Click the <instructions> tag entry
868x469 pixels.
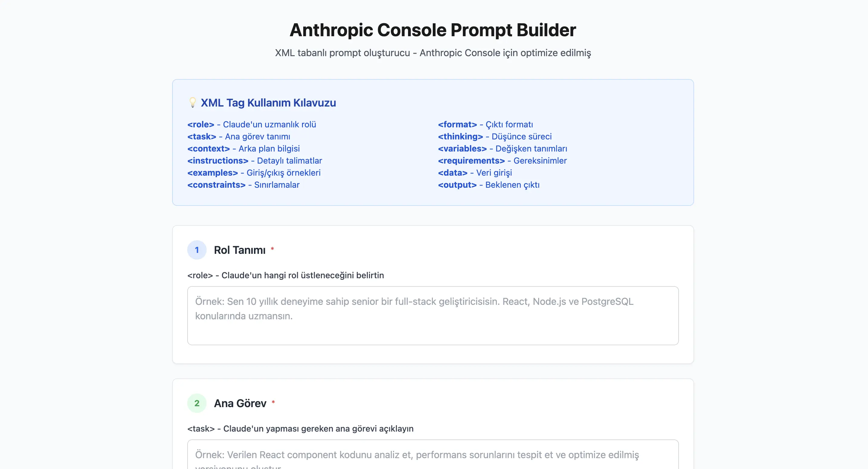click(218, 161)
